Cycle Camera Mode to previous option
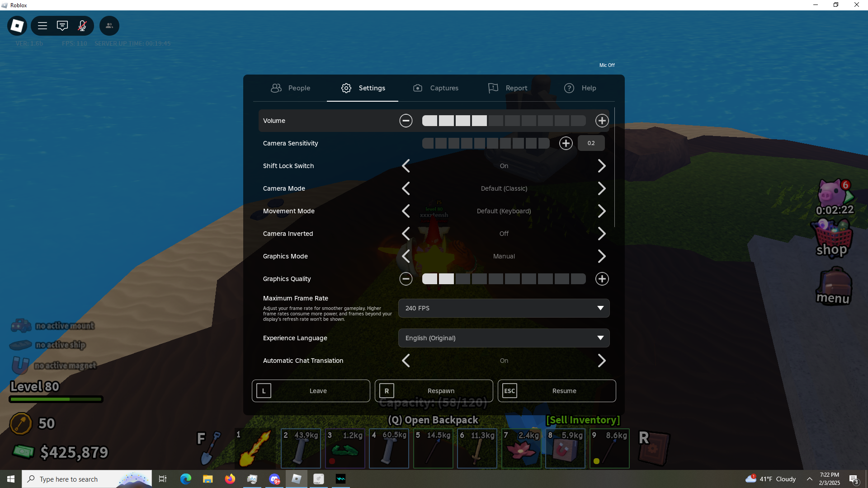The width and height of the screenshot is (868, 488). tap(406, 188)
